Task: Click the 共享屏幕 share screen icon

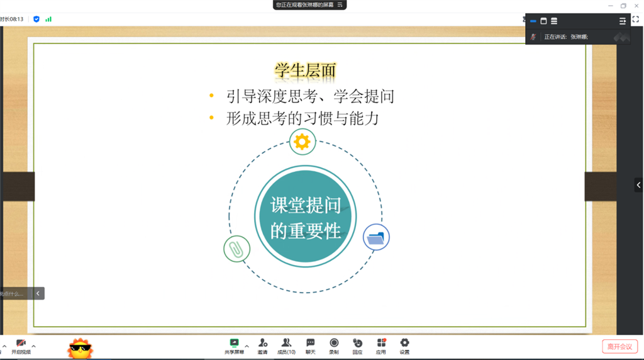Action: coord(234,344)
